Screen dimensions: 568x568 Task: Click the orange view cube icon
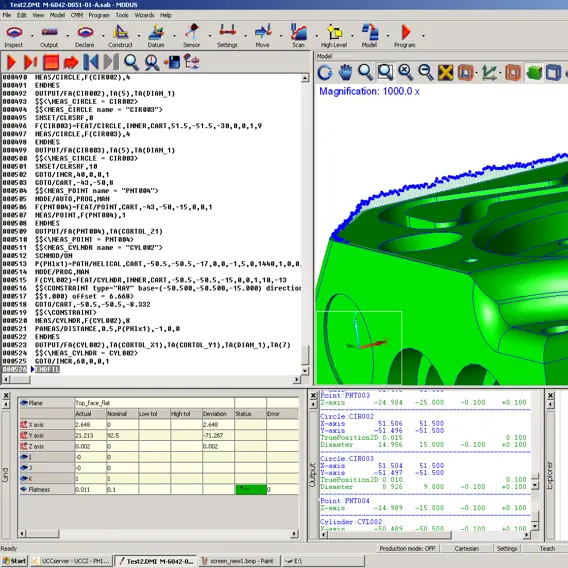click(466, 72)
